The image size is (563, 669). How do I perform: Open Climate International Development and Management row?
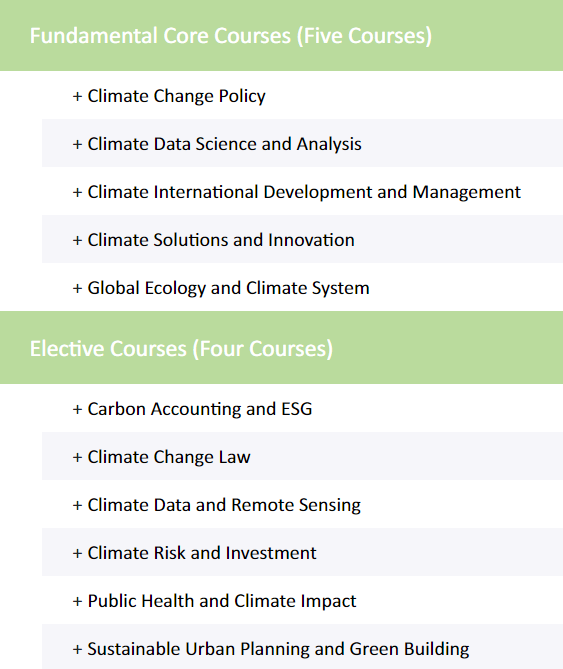coord(302,191)
